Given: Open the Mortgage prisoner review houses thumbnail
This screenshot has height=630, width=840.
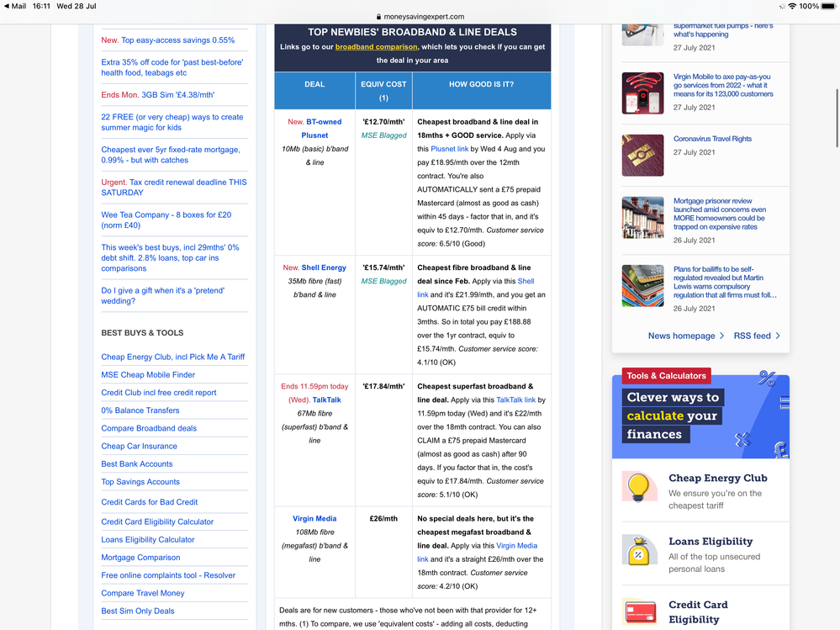Looking at the screenshot, I should click(642, 218).
